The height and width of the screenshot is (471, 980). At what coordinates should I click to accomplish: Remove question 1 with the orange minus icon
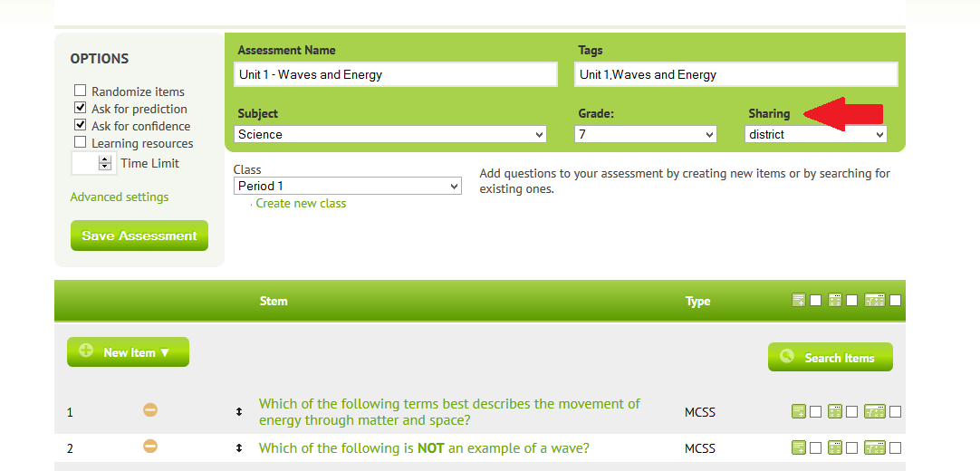point(150,410)
